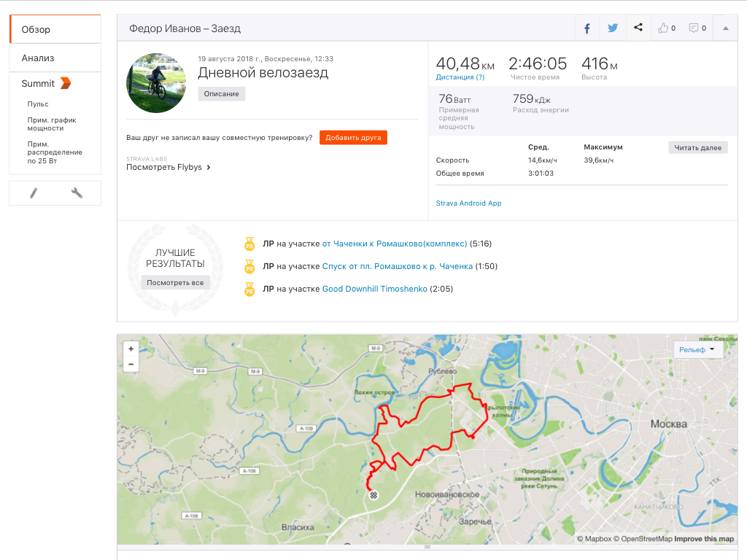This screenshot has width=747, height=560.
Task: Zoom out on the map
Action: click(x=131, y=364)
